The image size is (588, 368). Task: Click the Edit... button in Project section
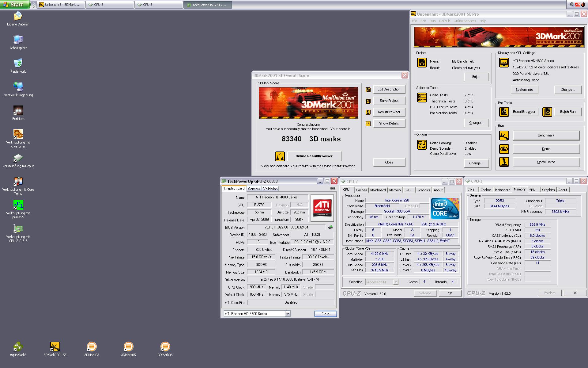pos(476,77)
